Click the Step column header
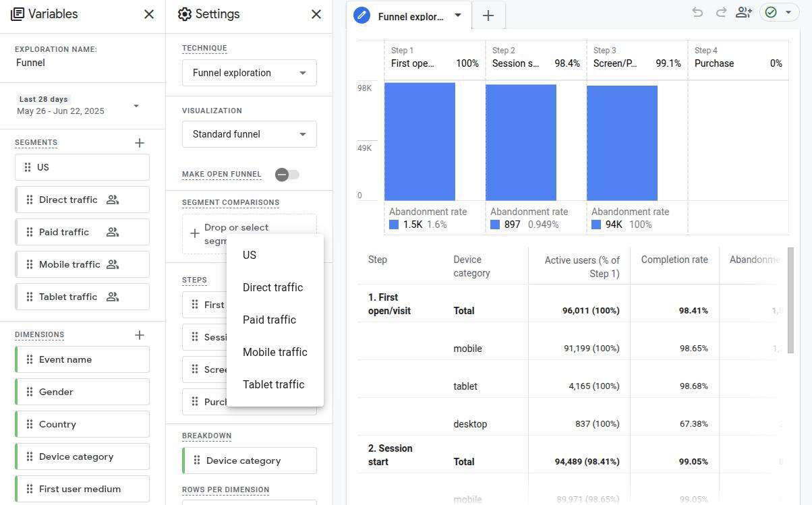 [378, 260]
